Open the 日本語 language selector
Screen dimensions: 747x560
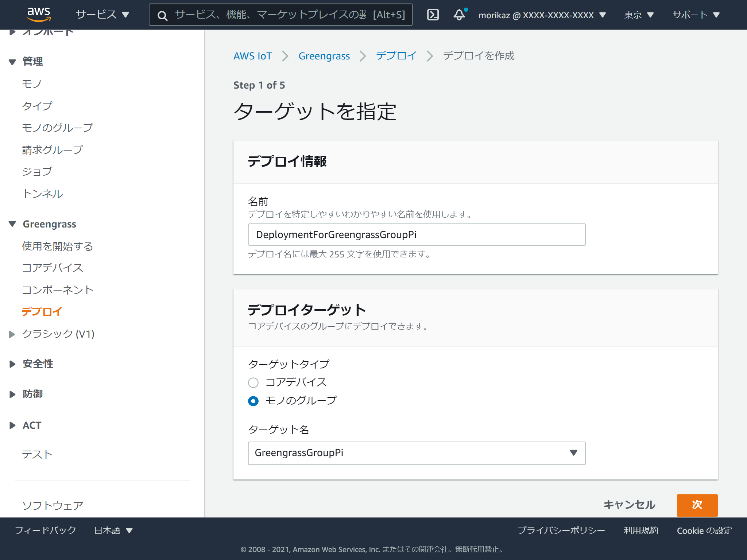(x=112, y=530)
